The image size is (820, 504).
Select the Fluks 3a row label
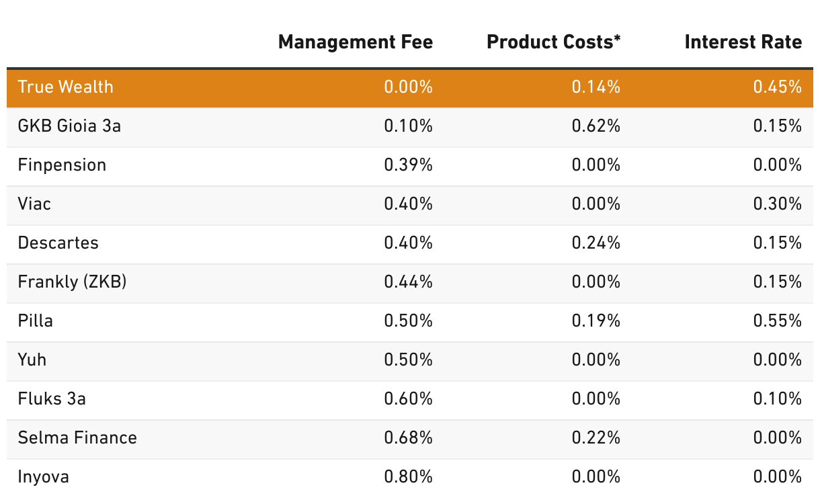(52, 398)
